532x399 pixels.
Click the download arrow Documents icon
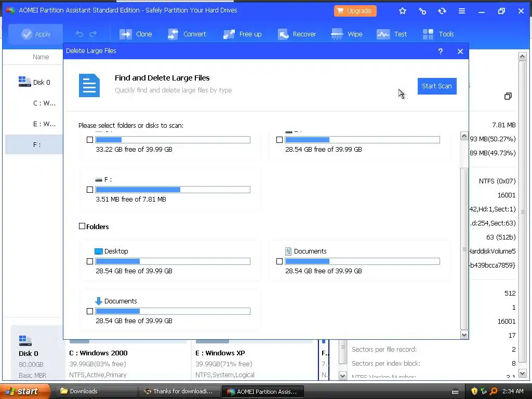[98, 301]
